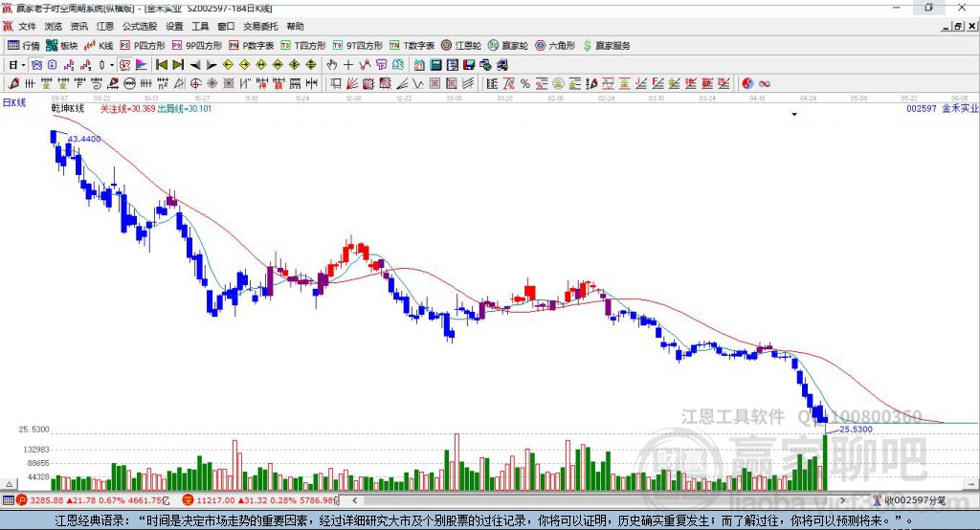Select the Gann fan lines tool
Viewport: 980px width, 530px height.
(352, 84)
